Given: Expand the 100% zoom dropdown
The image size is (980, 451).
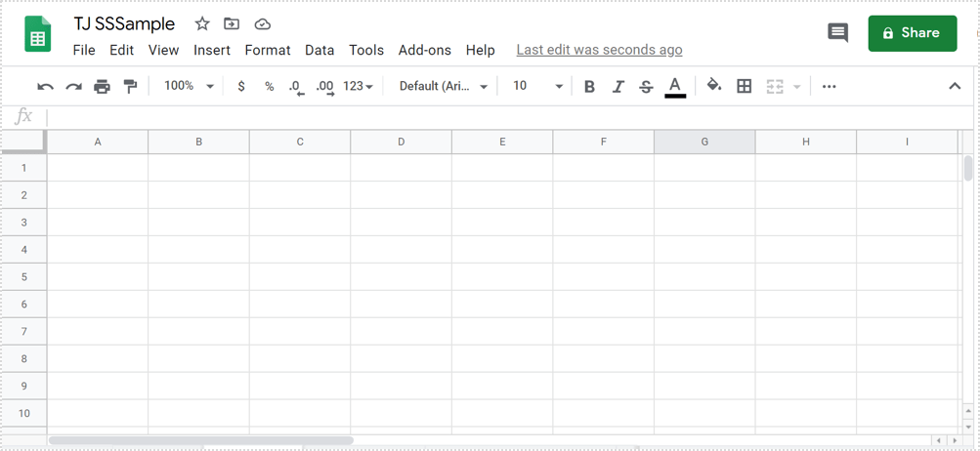Looking at the screenshot, I should coord(189,86).
